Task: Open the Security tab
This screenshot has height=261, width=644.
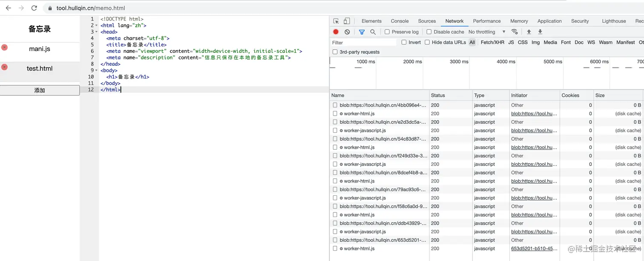Action: [x=580, y=21]
